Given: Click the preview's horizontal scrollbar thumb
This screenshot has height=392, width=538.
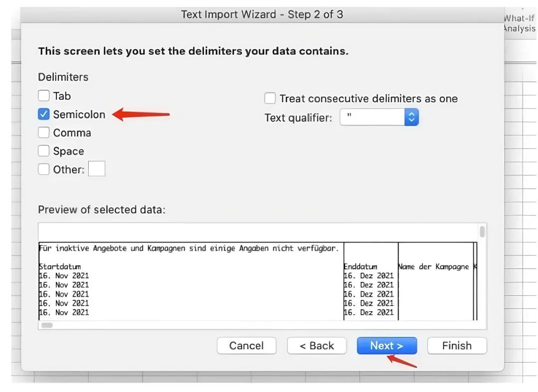Looking at the screenshot, I should click(x=47, y=325).
